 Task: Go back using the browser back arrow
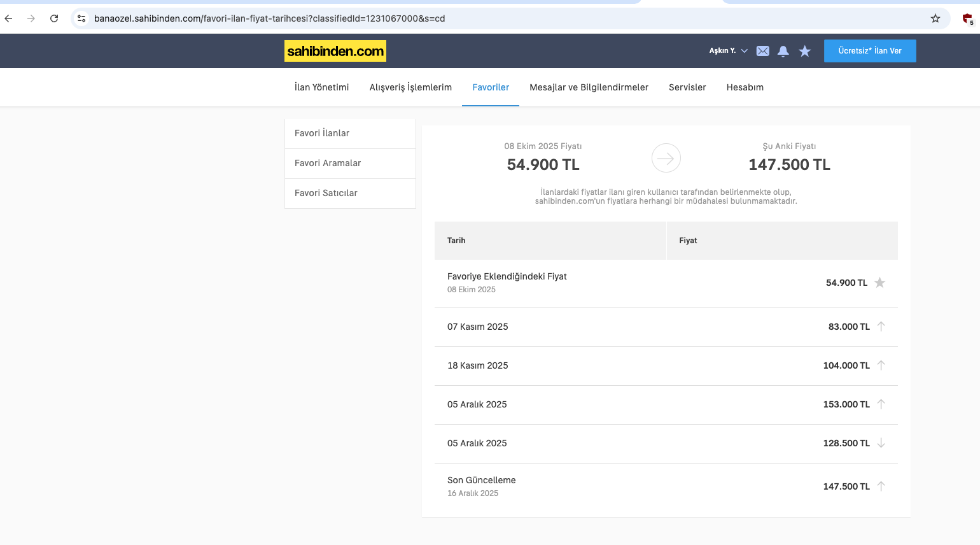(x=8, y=18)
